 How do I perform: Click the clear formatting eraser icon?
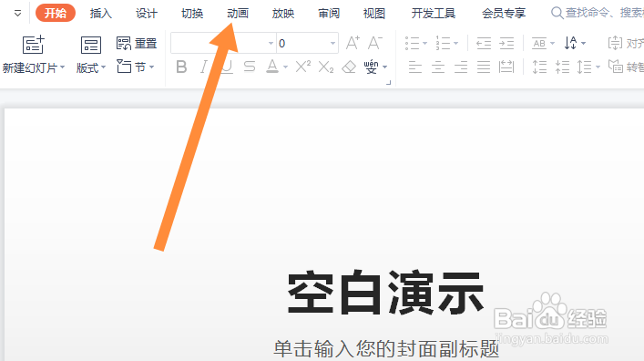click(349, 67)
